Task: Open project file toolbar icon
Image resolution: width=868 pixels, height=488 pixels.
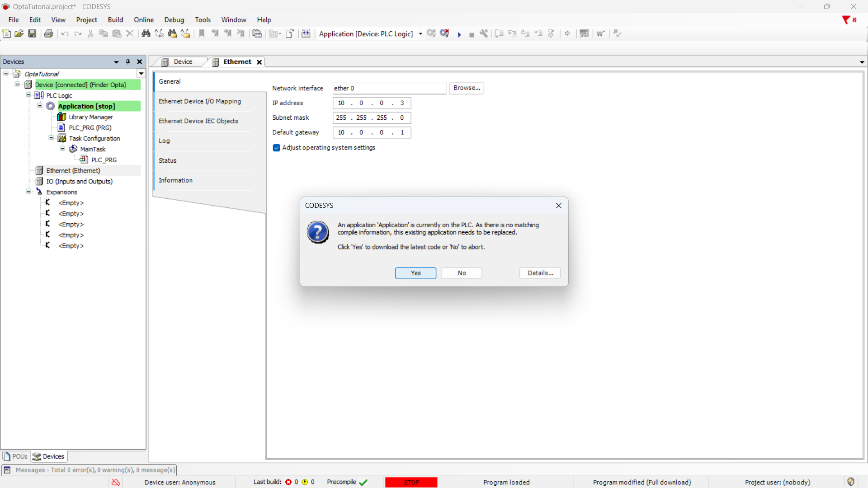Action: click(19, 33)
